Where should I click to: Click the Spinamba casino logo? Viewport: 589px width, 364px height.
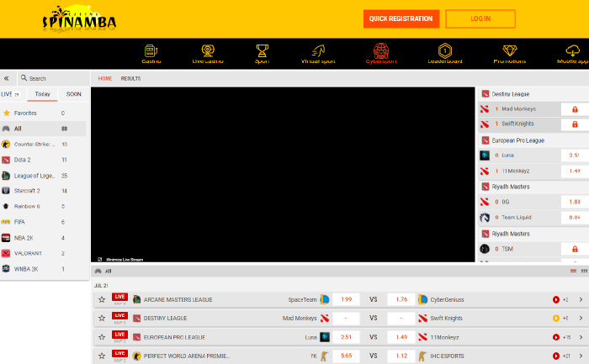pos(79,18)
